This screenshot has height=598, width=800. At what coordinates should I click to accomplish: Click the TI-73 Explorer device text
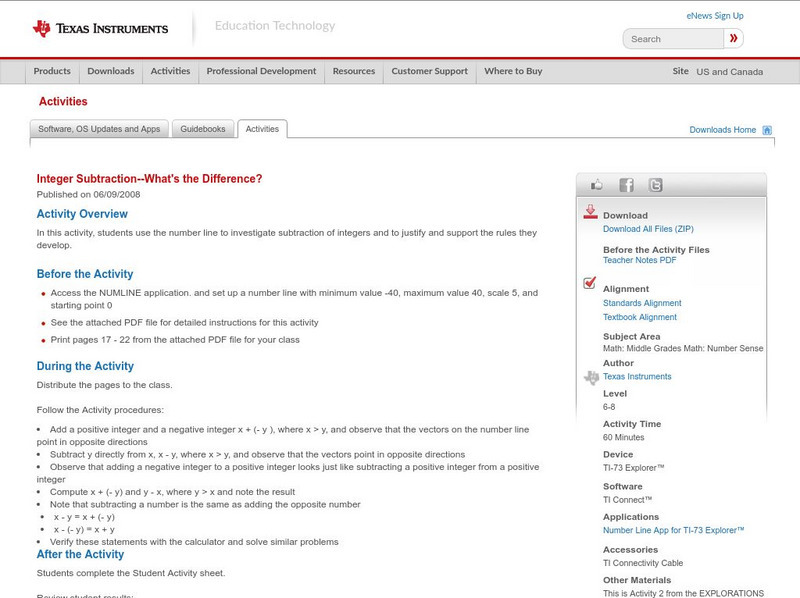pyautogui.click(x=633, y=468)
